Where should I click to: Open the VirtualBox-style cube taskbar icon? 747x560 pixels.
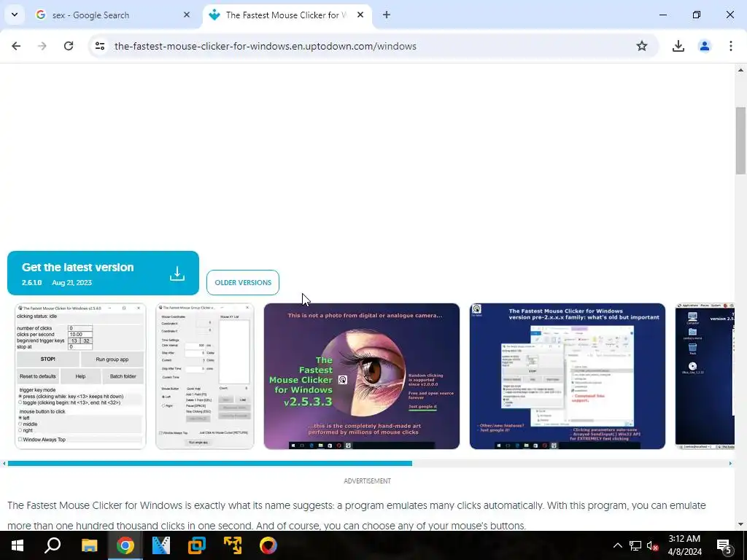point(197,545)
